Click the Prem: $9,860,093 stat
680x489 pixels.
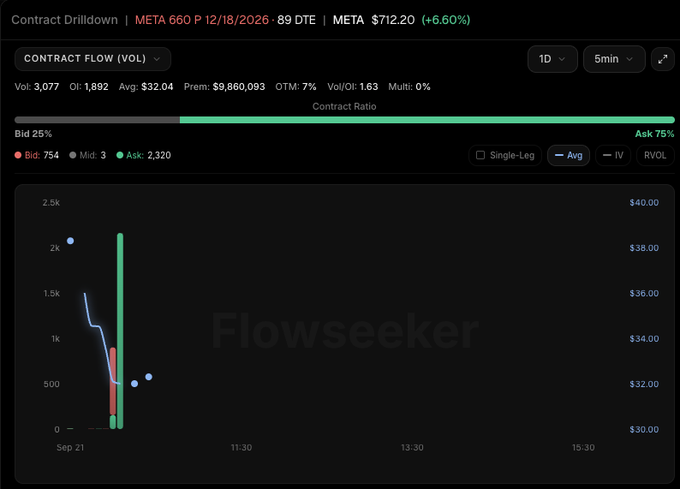pos(224,87)
